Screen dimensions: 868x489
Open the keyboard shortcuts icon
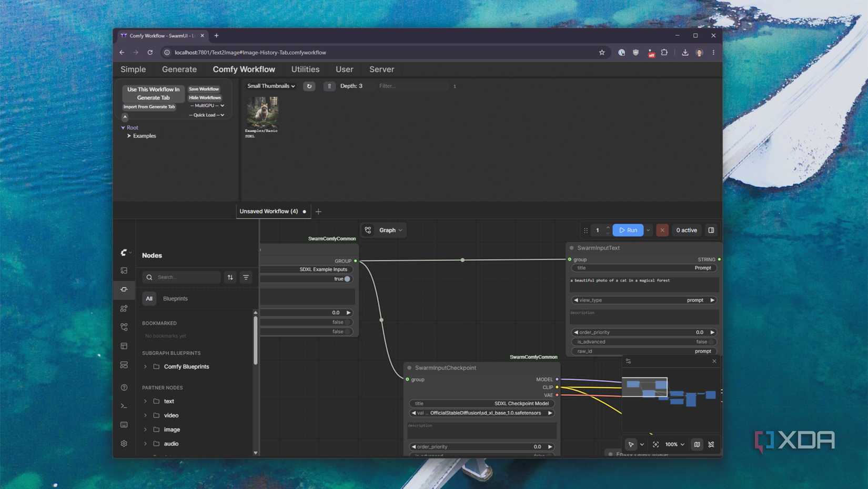click(x=124, y=425)
